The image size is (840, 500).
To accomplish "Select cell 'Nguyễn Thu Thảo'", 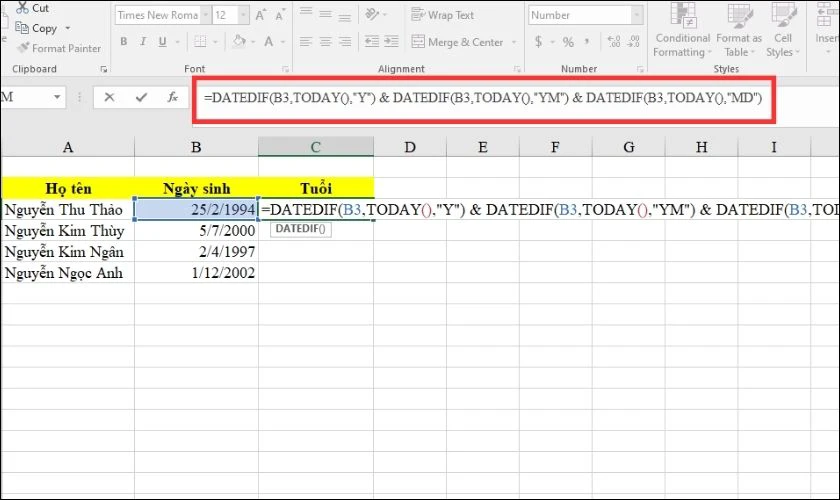I will pos(68,210).
